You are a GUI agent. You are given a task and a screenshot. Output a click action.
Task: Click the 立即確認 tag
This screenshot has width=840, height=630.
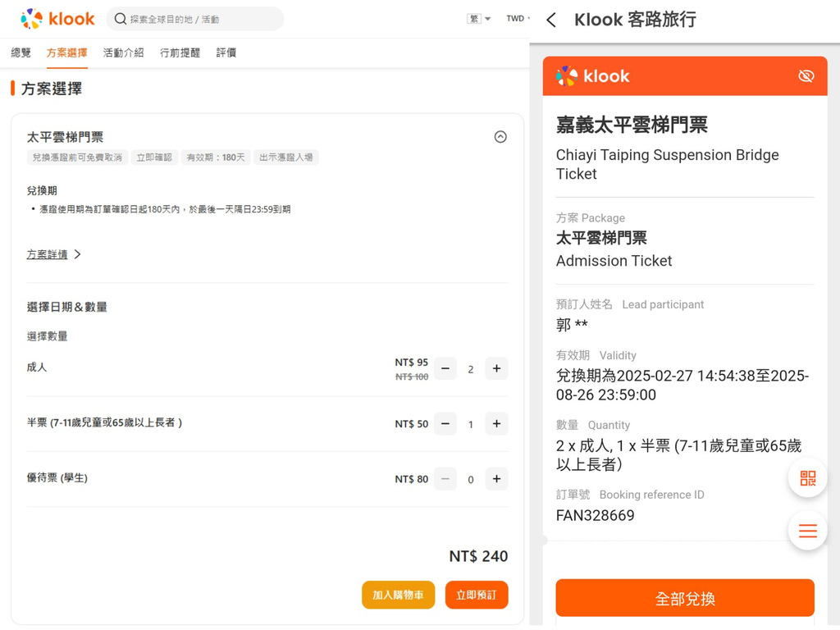(x=154, y=157)
